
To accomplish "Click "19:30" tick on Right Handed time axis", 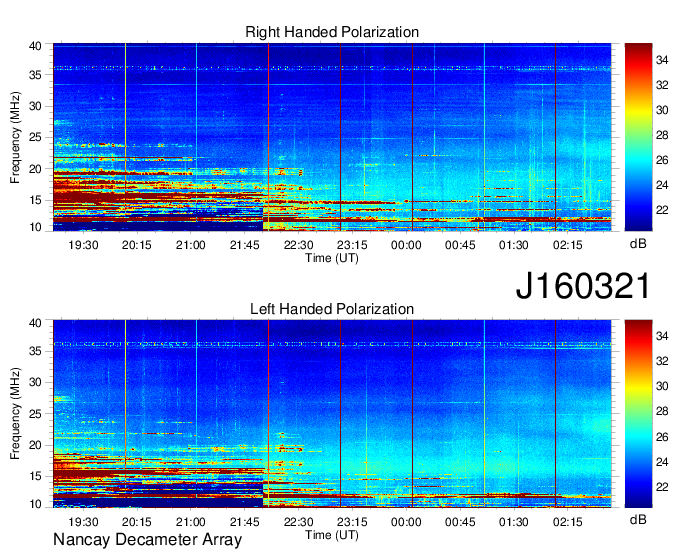I will (83, 245).
